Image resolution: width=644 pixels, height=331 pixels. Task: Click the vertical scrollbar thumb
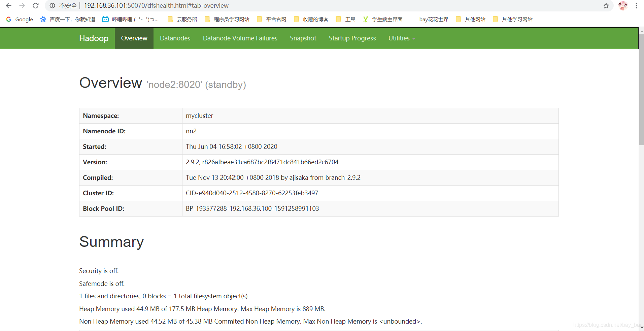641,89
